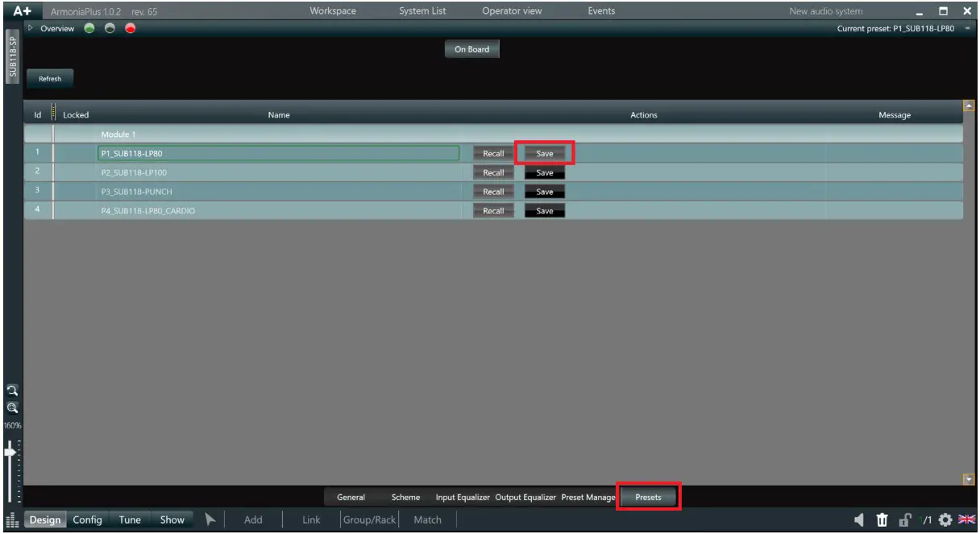Select the SUB118-SP vertical side tab
This screenshot has height=534, width=980.
coord(12,56)
